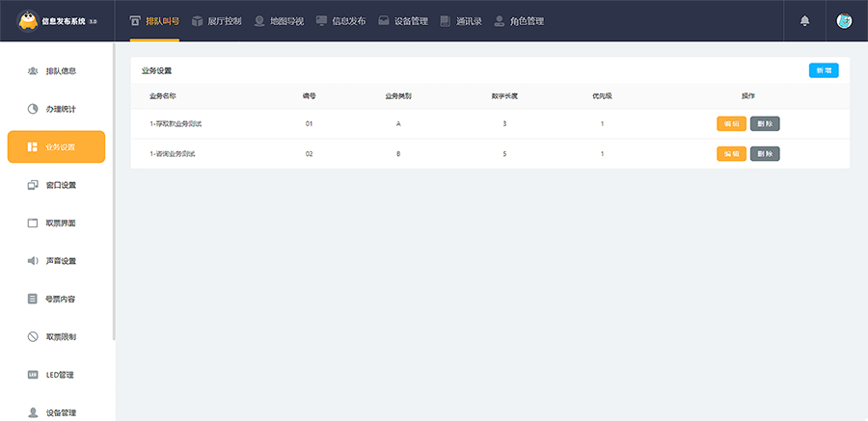
Task: Open the user avatar menu
Action: (844, 21)
